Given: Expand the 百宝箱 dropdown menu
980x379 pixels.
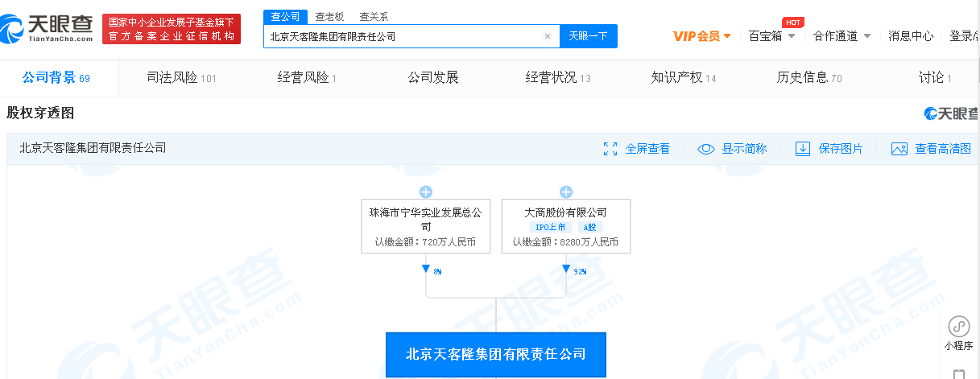Looking at the screenshot, I should coord(772,36).
